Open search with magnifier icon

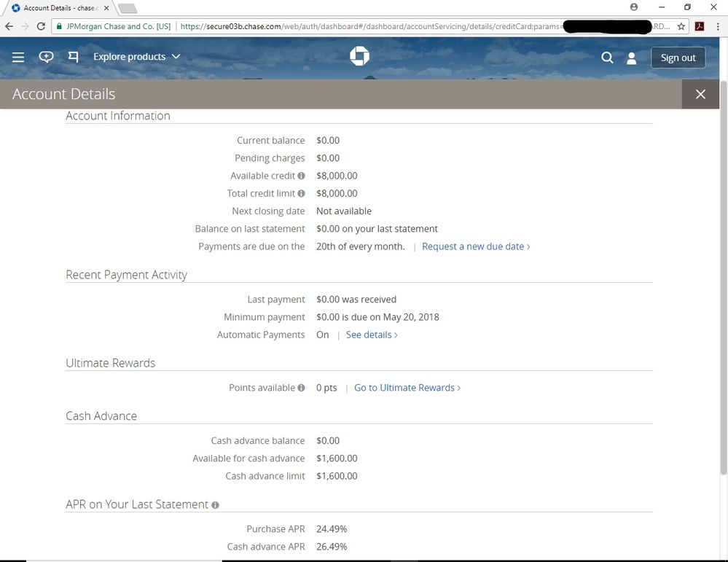coord(607,58)
